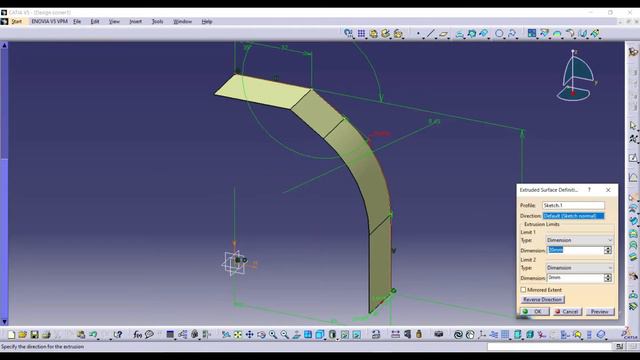The image size is (640, 360).
Task: Click the Undo arrow icon
Action: click(93, 335)
